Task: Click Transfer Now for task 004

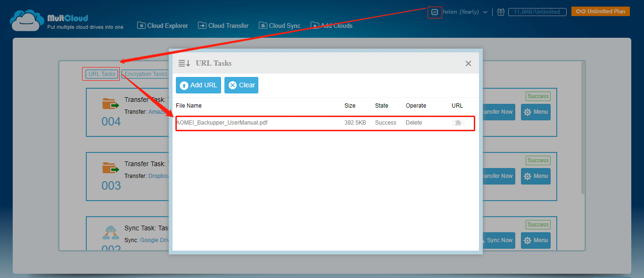Action: pos(498,112)
